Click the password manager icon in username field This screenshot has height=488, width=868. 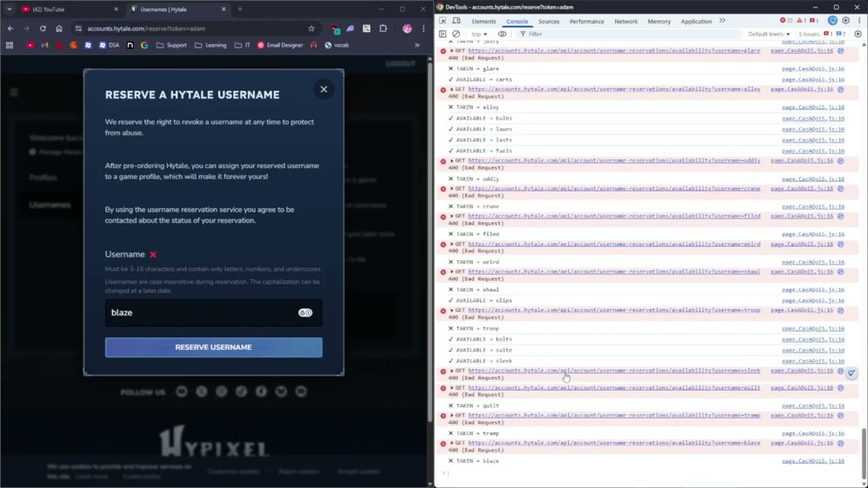click(305, 312)
